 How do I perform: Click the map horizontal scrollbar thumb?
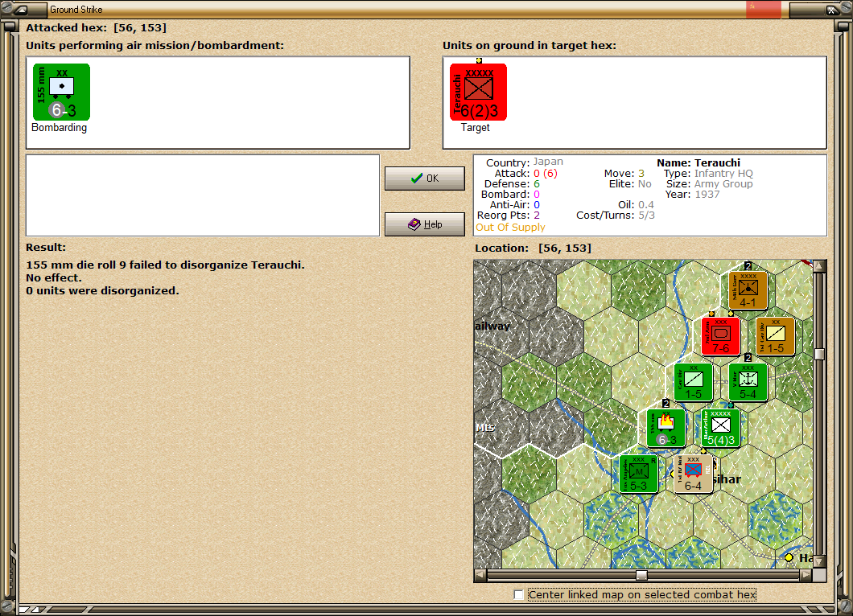[x=641, y=575]
